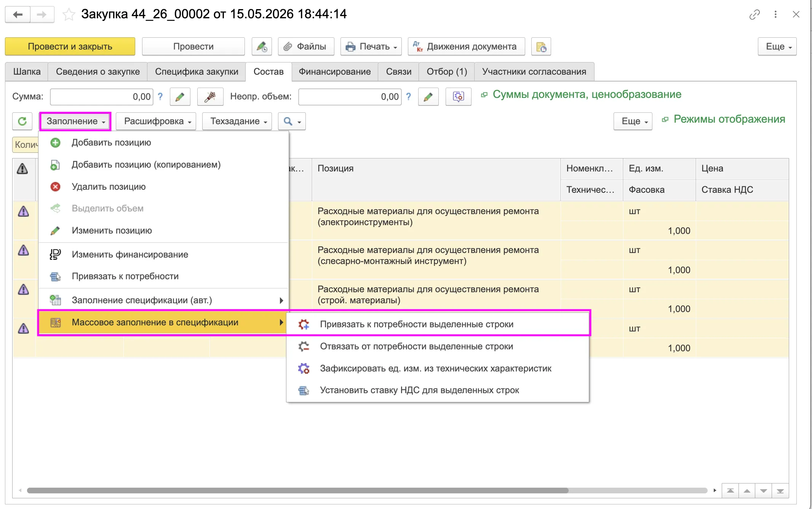
Task: Open the search magnifier dropdown
Action: pos(292,121)
